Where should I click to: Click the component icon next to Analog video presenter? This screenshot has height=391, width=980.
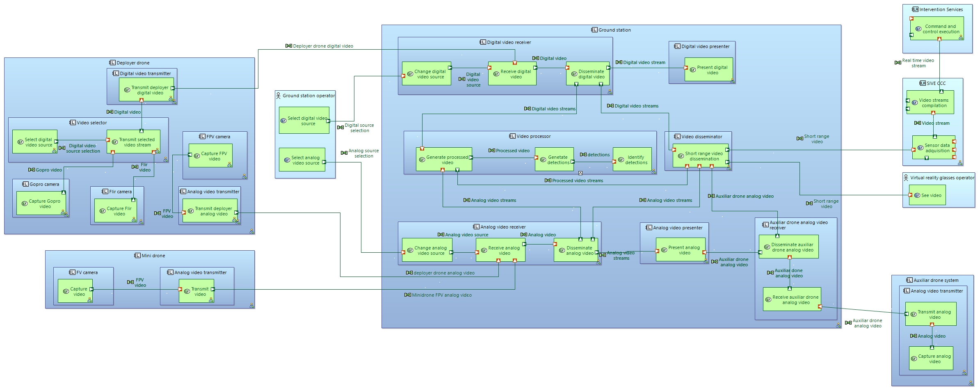649,228
